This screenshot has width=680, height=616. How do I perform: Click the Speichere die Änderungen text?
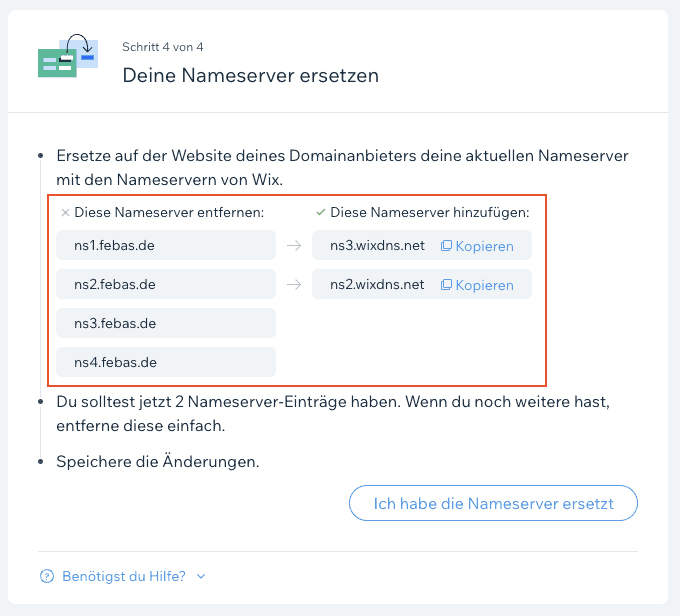click(158, 462)
